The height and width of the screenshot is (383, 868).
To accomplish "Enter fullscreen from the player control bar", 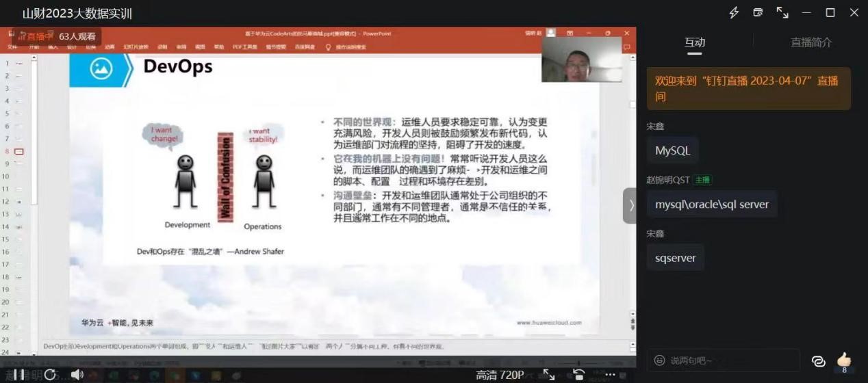I will point(549,374).
